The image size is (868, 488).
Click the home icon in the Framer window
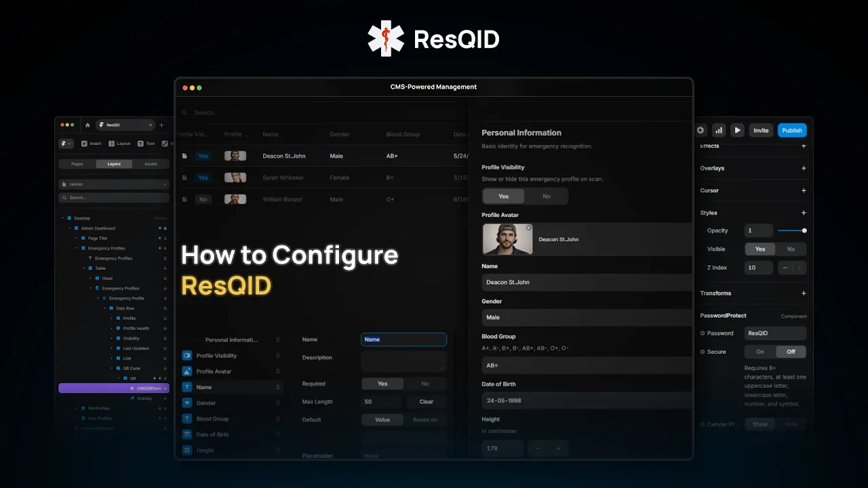tap(87, 125)
